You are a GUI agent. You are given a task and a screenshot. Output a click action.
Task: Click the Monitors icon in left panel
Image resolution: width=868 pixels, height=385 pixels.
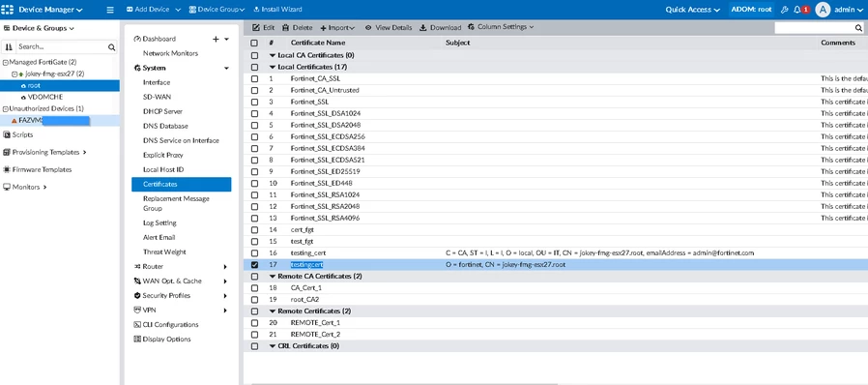(7, 187)
